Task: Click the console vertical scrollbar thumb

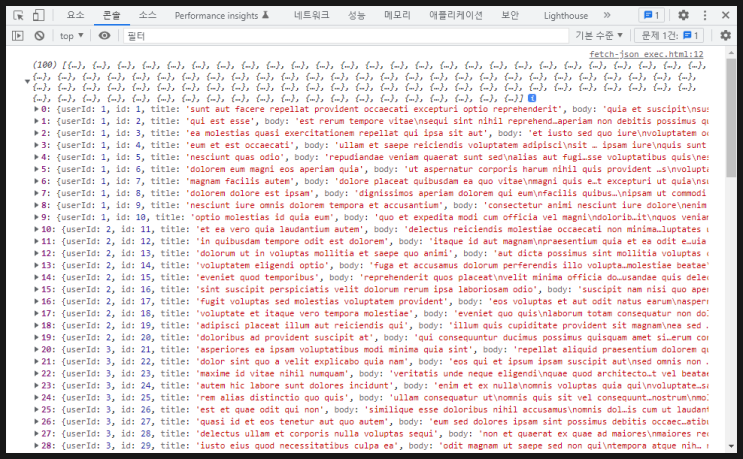Action: coord(731,117)
